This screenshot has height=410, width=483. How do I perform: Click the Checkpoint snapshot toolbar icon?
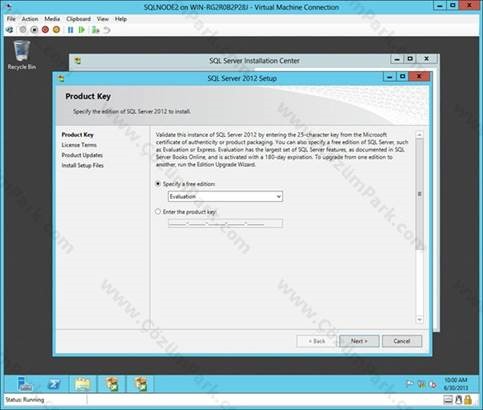[96, 30]
